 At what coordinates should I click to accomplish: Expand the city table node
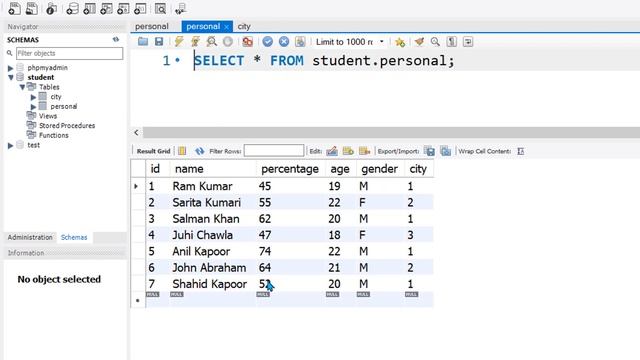tap(33, 97)
